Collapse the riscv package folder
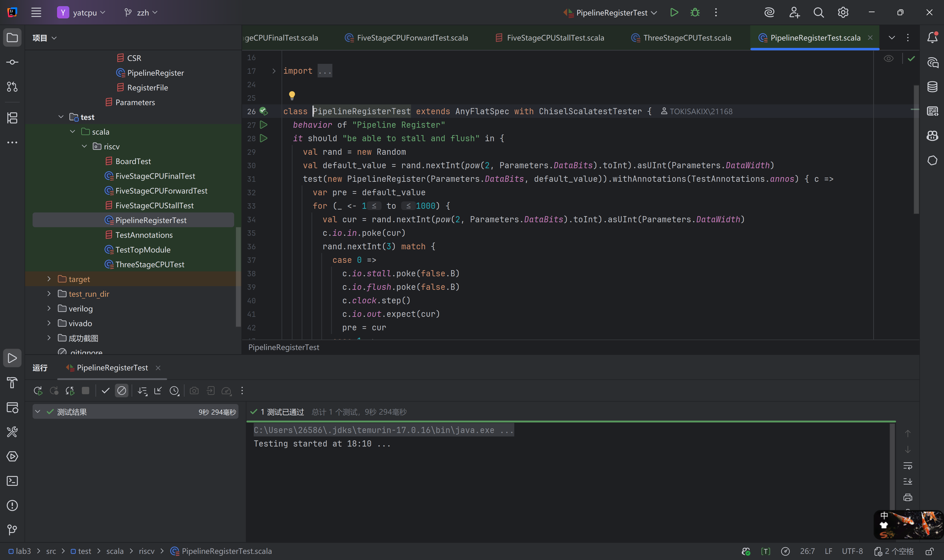Screen dimensions: 944x560 84,146
